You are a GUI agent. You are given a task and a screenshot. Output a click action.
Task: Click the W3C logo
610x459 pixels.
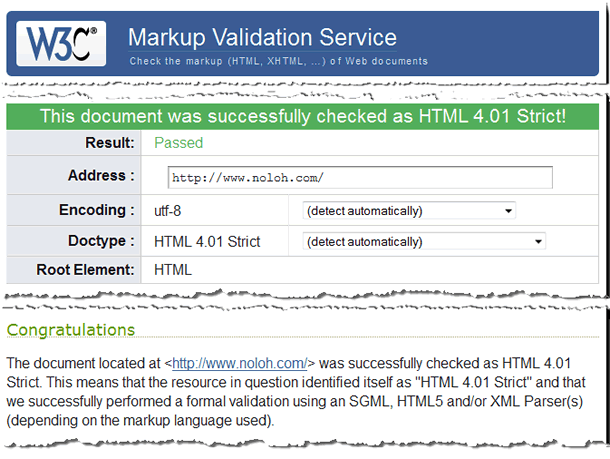[x=61, y=44]
